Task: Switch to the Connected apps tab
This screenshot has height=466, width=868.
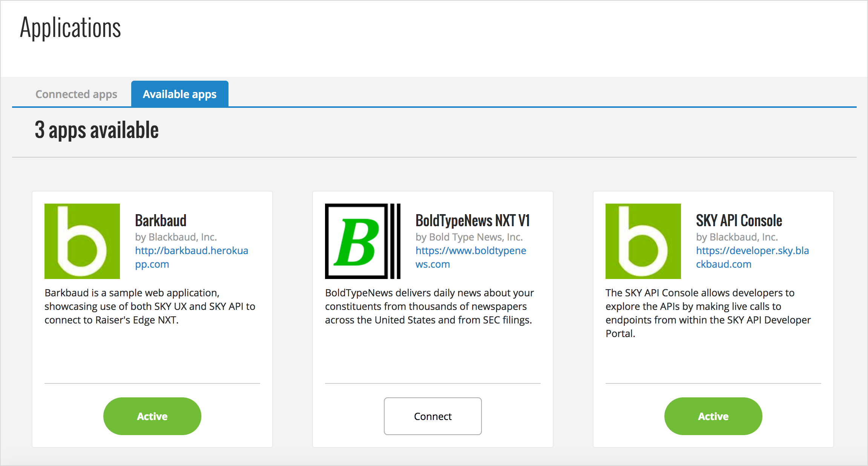Action: click(76, 94)
